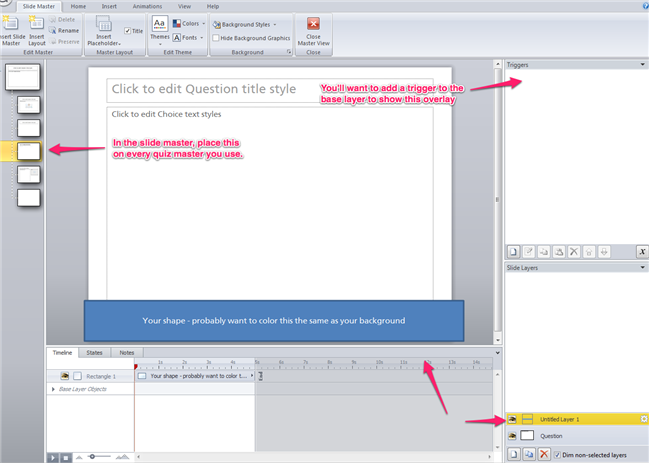Delete the selected slide layer
Viewport: 649px width, 463px height.
click(544, 454)
